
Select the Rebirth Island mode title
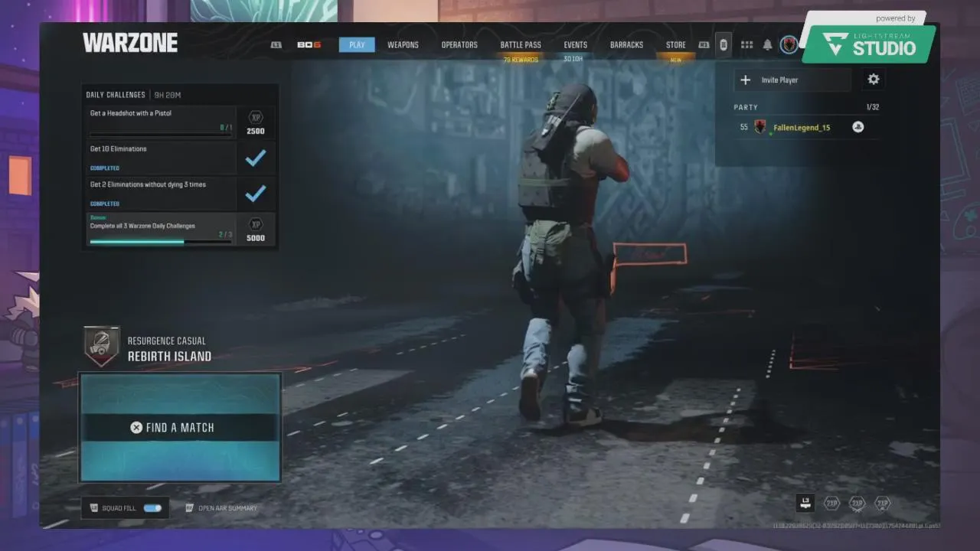click(x=169, y=357)
